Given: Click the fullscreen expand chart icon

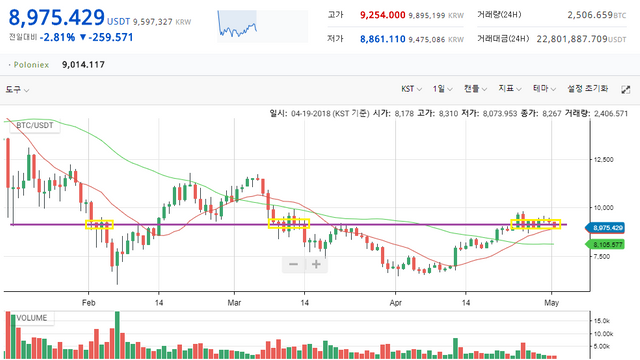Looking at the screenshot, I should (625, 89).
